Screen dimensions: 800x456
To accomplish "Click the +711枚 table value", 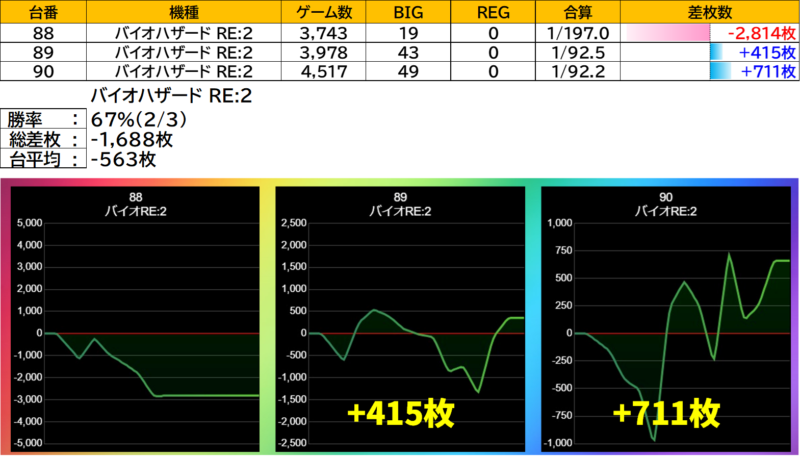I will click(x=768, y=71).
